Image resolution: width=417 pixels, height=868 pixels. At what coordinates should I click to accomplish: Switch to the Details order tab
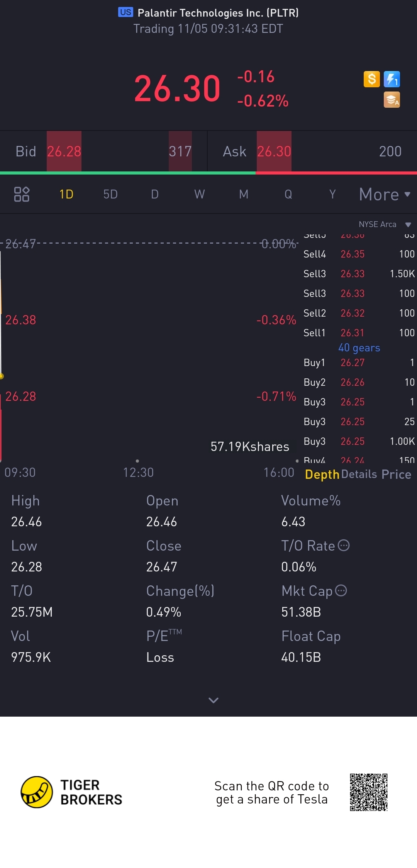click(x=359, y=474)
